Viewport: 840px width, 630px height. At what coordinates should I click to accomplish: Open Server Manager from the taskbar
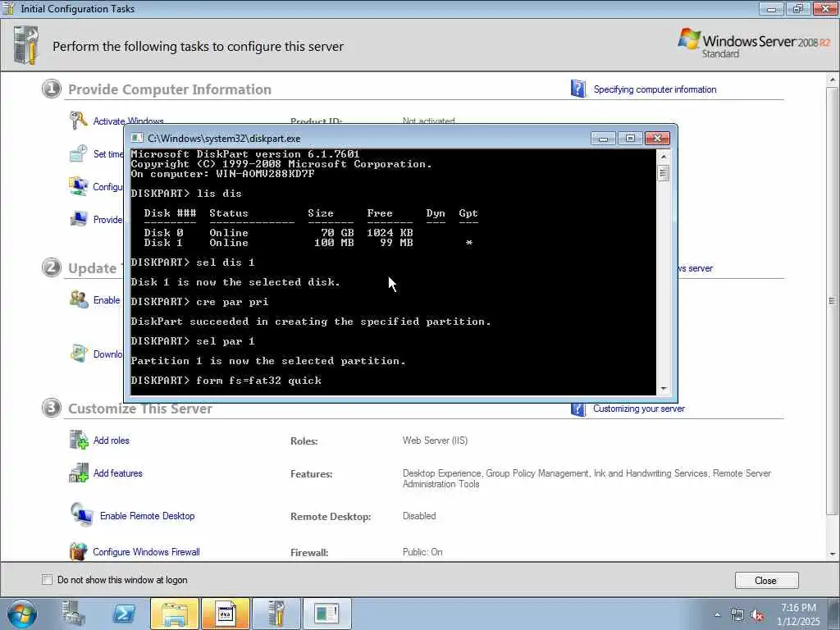(x=73, y=614)
